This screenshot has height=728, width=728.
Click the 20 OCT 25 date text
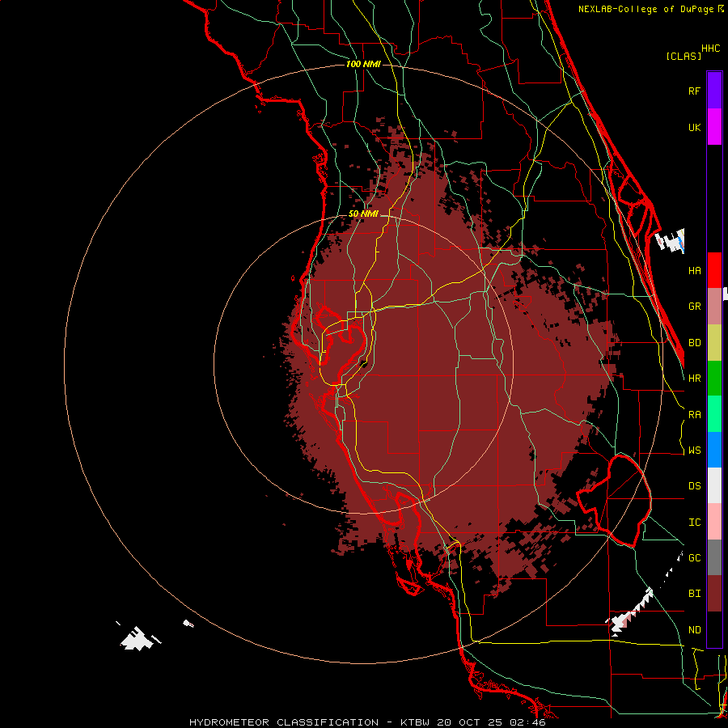coord(470,722)
